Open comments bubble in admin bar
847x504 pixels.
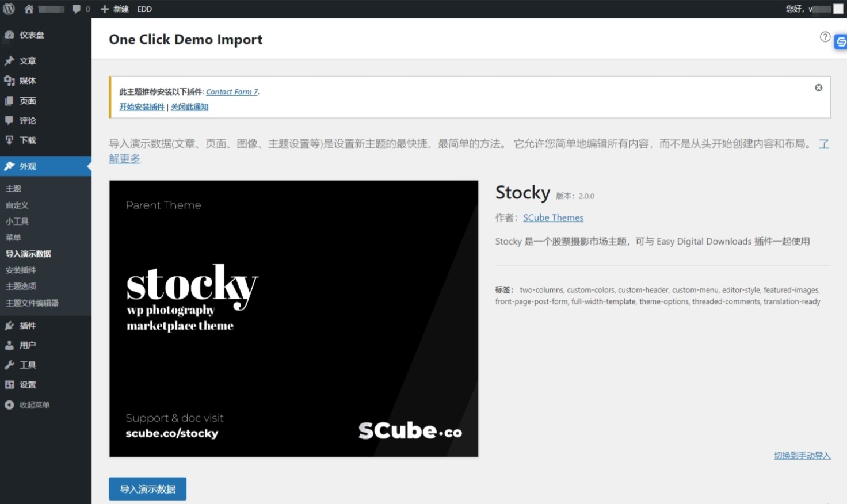(x=77, y=9)
